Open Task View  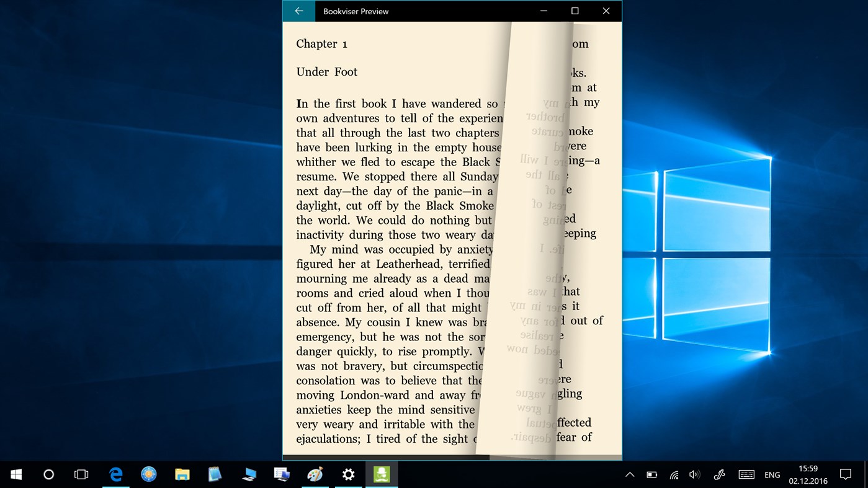coord(81,474)
